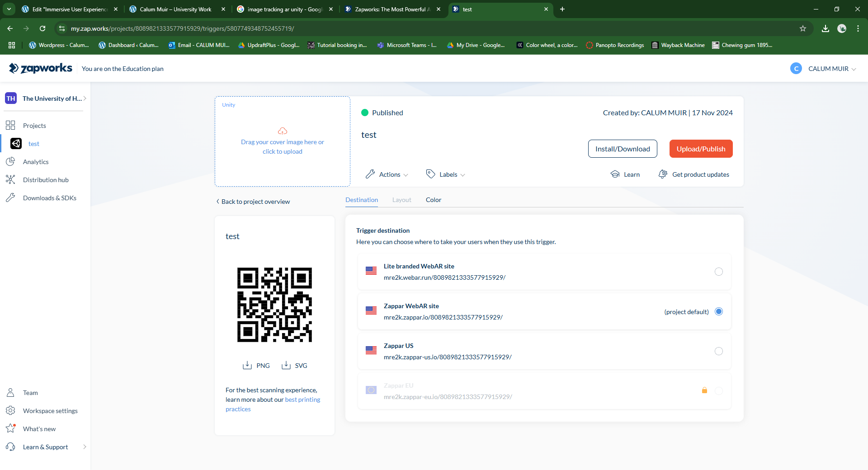Click the Downloads & SDKs wrench icon
Screen dimensions: 868x470
click(10, 198)
